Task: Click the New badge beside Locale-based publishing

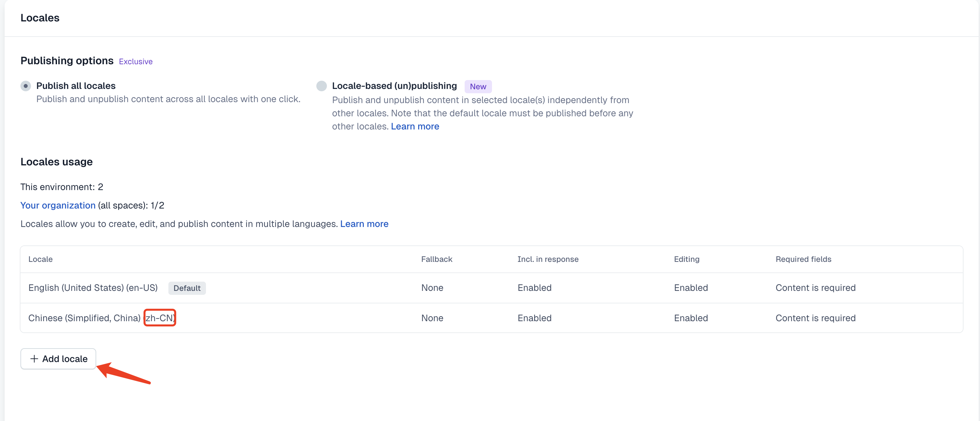Action: coord(478,86)
